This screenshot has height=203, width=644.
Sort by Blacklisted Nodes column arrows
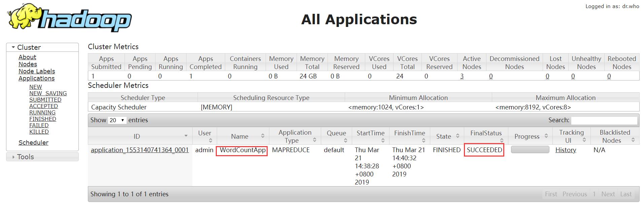[633, 140]
